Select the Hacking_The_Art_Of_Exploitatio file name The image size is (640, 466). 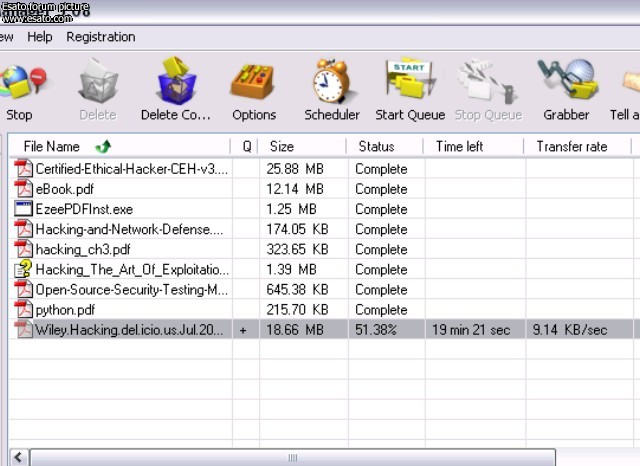132,270
